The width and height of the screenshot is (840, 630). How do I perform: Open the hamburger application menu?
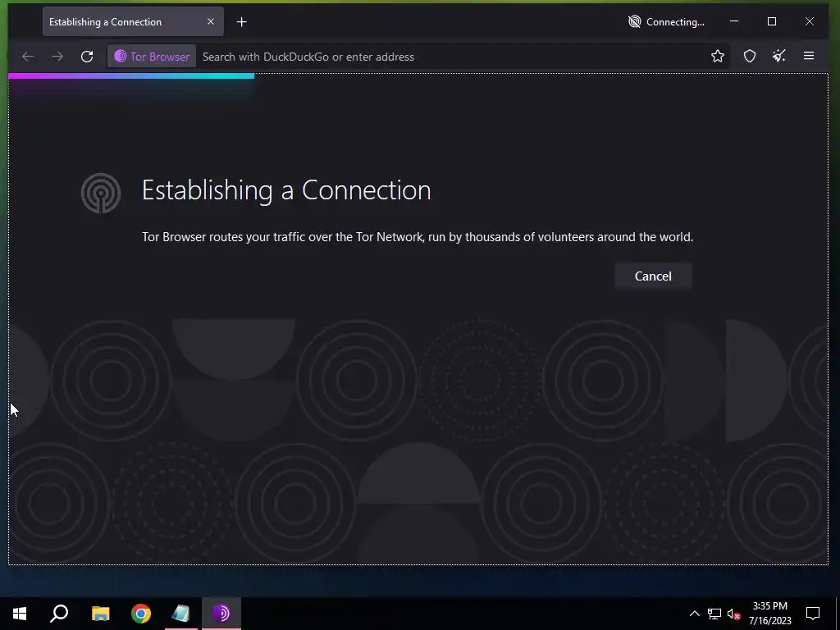pyautogui.click(x=809, y=57)
